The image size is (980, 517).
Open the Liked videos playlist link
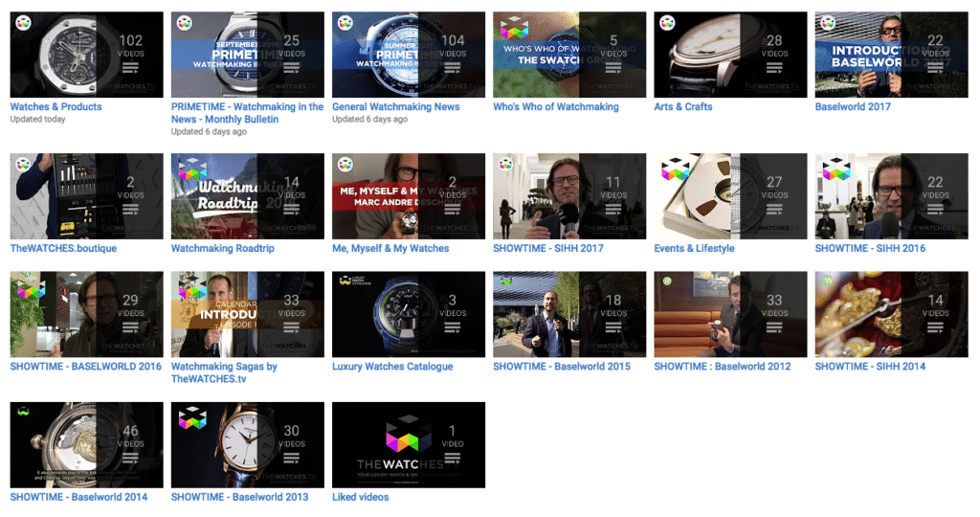click(360, 497)
